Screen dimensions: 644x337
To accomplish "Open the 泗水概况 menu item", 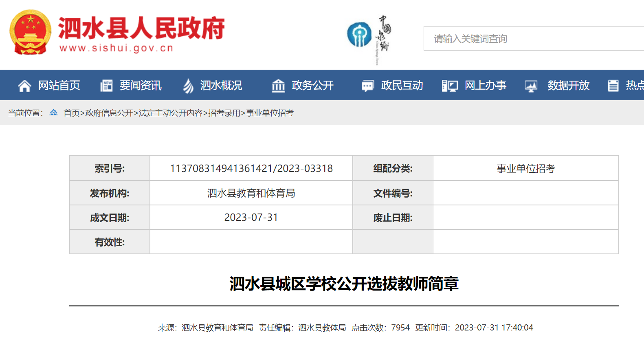I will tap(221, 86).
